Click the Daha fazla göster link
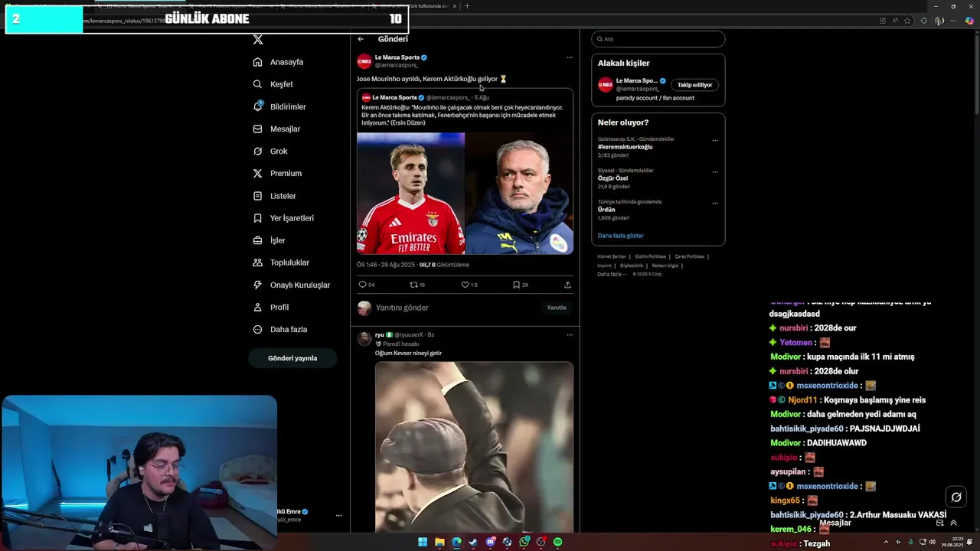The image size is (980, 551). [620, 236]
